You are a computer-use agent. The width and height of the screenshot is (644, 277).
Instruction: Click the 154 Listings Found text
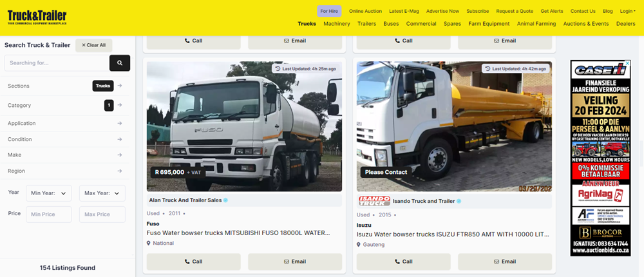[x=68, y=267]
